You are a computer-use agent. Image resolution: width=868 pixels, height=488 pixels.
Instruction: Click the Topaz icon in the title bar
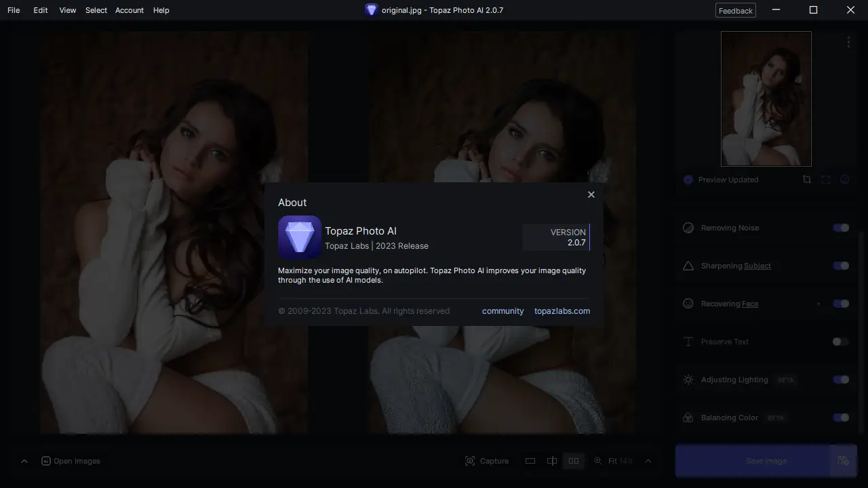371,9
